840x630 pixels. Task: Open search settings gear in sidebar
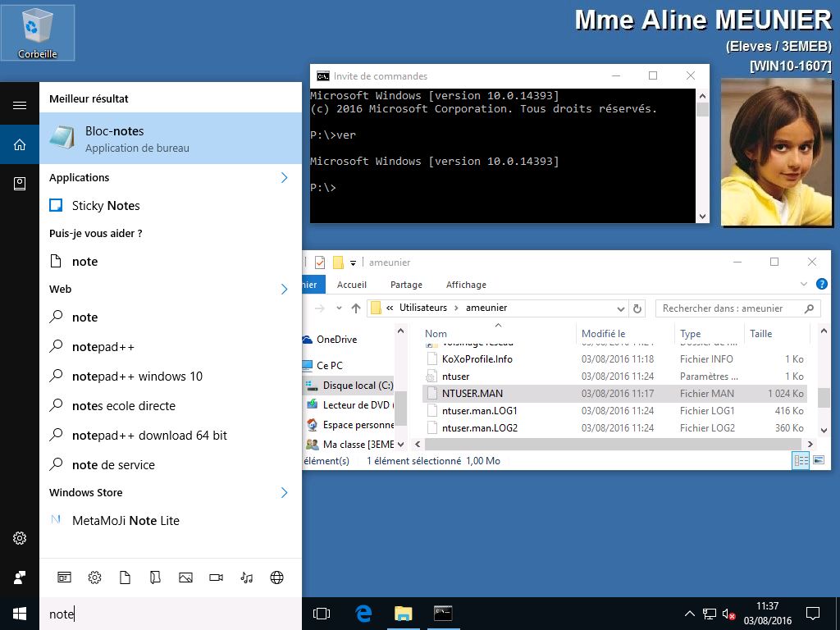point(20,538)
